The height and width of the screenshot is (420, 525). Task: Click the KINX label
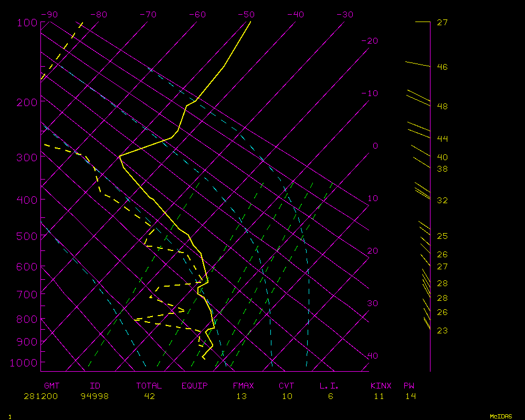tap(381, 386)
